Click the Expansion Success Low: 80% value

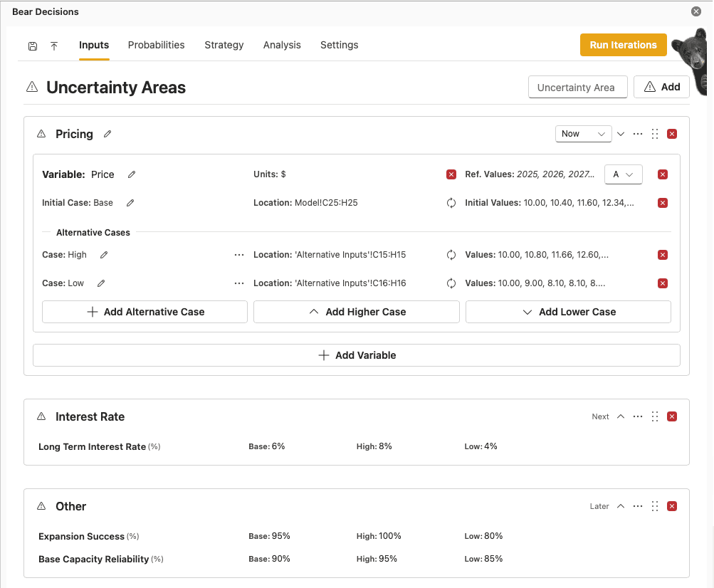483,536
